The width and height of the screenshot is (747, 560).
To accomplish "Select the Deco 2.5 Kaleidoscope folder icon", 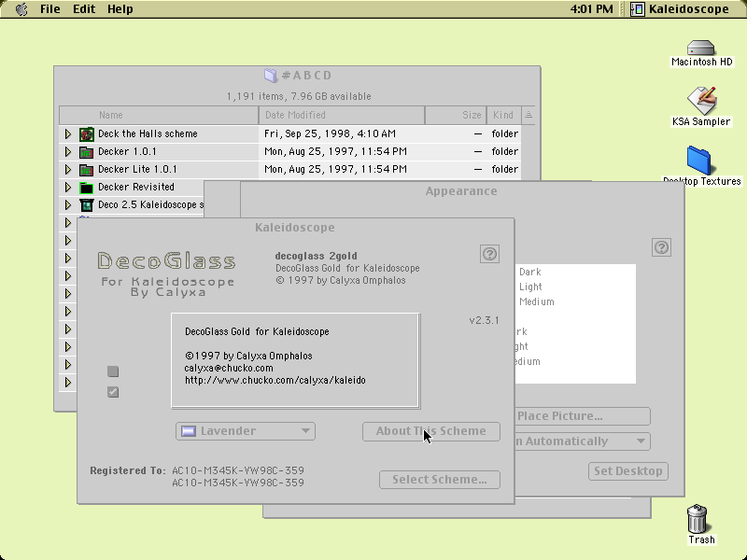I will [86, 204].
